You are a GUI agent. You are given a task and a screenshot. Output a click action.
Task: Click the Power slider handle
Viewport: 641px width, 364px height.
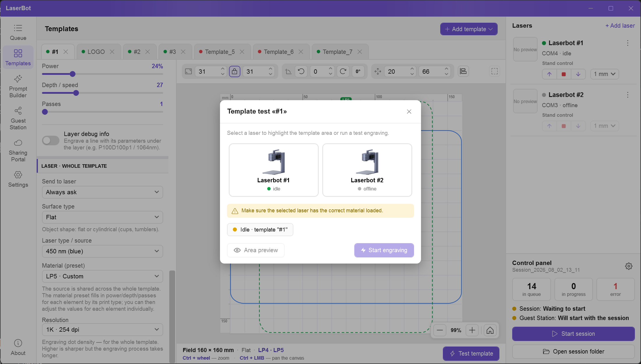coord(73,74)
